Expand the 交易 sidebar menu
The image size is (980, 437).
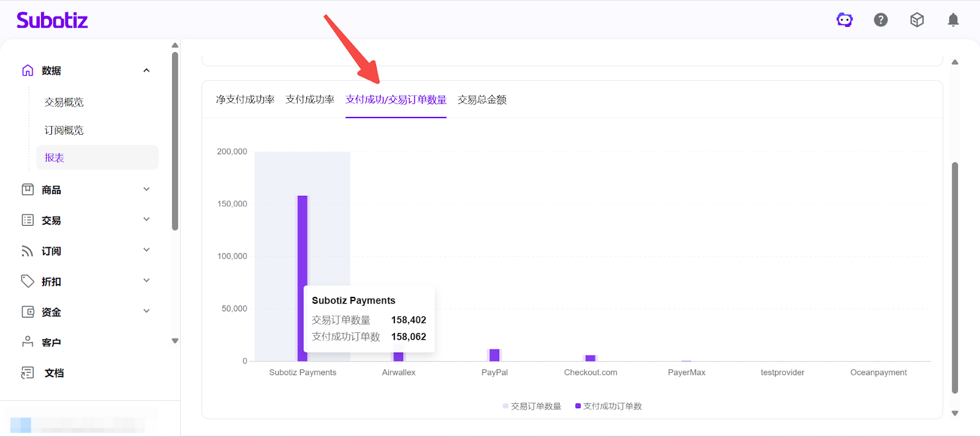(146, 220)
